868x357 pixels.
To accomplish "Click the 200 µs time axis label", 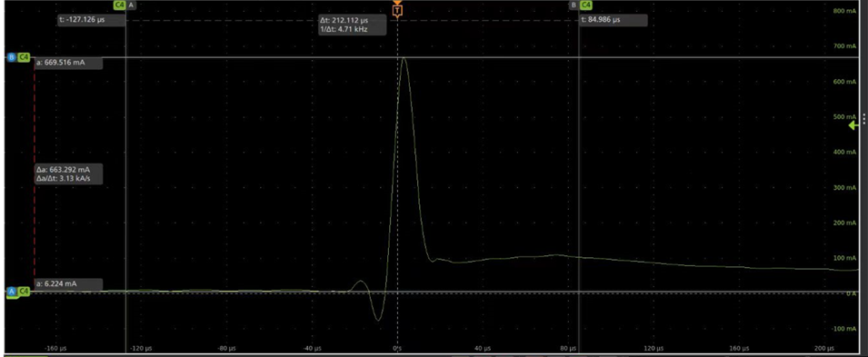I will pos(824,349).
